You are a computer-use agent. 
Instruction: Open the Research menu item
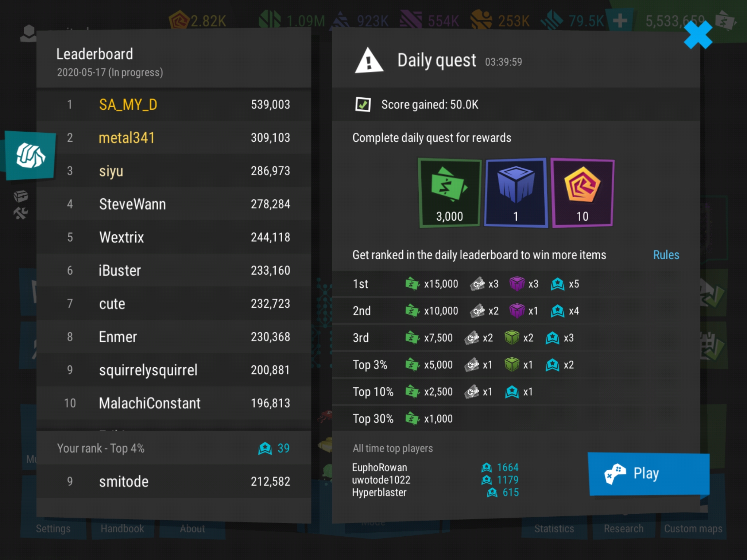pyautogui.click(x=624, y=529)
